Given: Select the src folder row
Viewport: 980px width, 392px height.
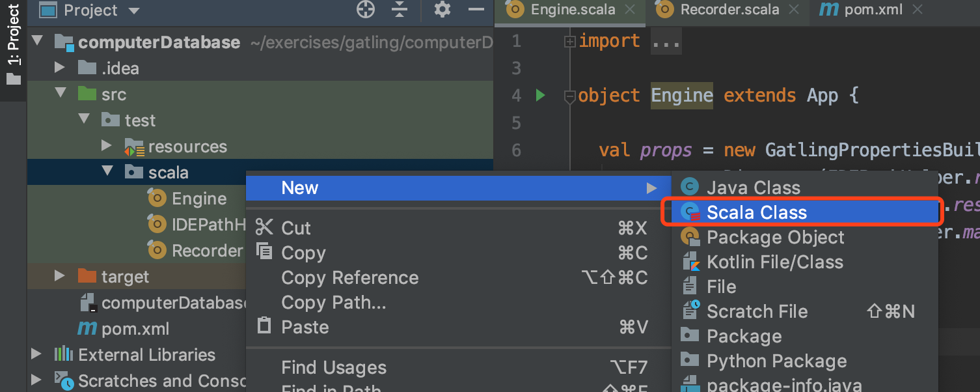Looking at the screenshot, I should pos(260,94).
